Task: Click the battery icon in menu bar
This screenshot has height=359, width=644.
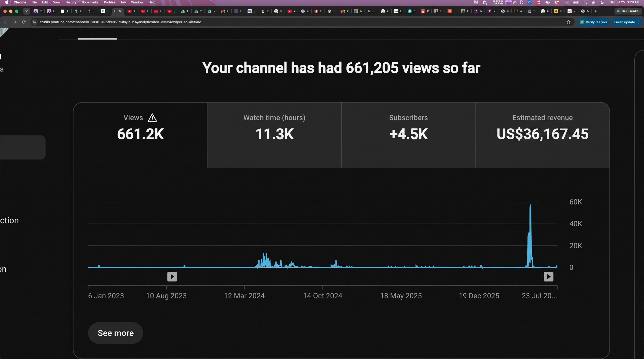Action: [576, 2]
